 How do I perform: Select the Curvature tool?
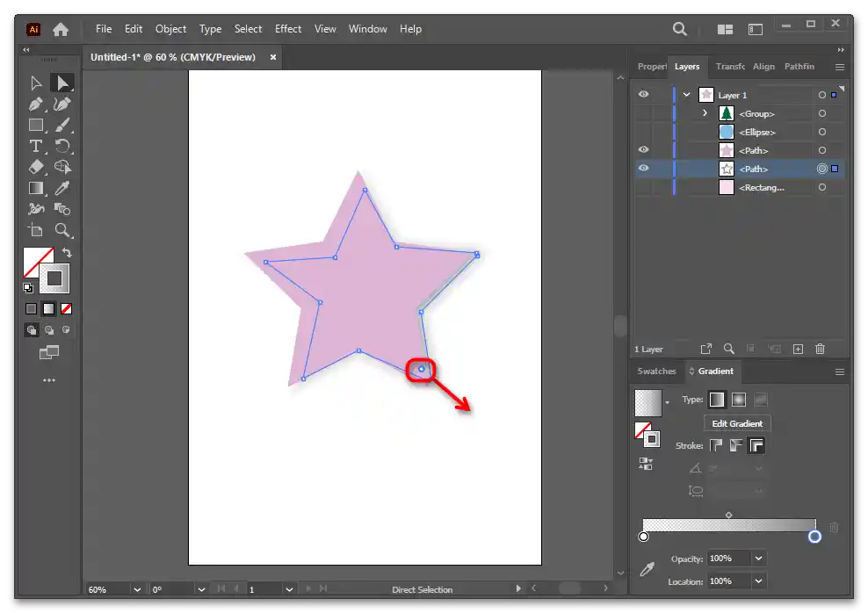click(x=62, y=104)
